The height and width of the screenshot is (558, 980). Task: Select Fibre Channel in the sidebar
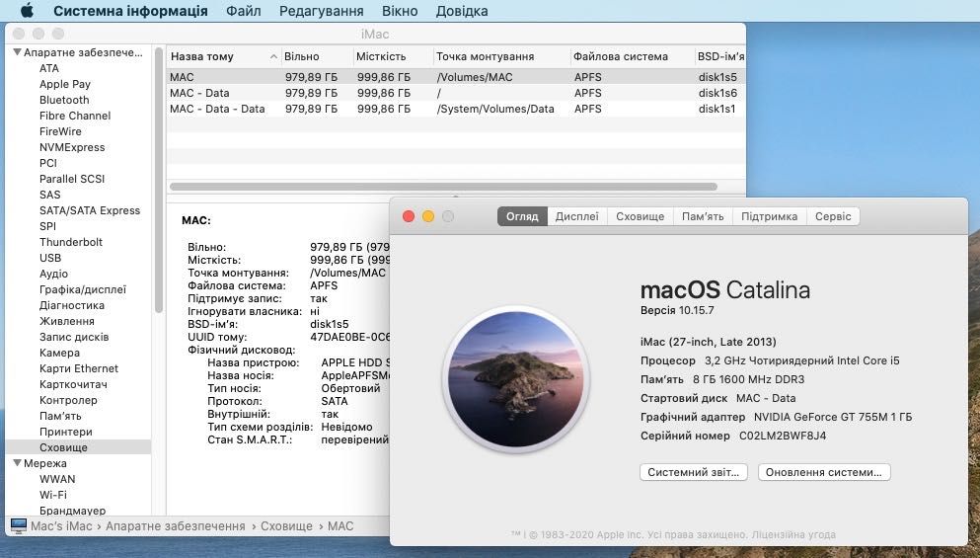[x=75, y=116]
